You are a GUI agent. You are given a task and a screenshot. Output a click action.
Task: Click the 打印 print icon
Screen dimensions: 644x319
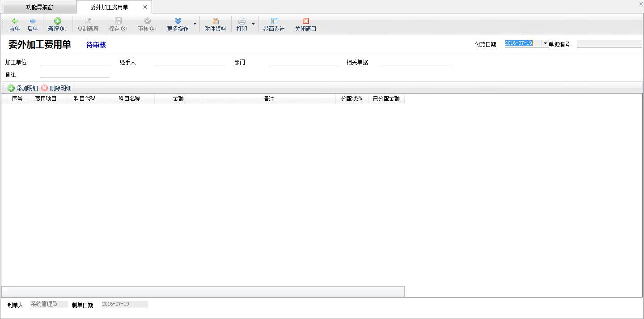point(241,21)
